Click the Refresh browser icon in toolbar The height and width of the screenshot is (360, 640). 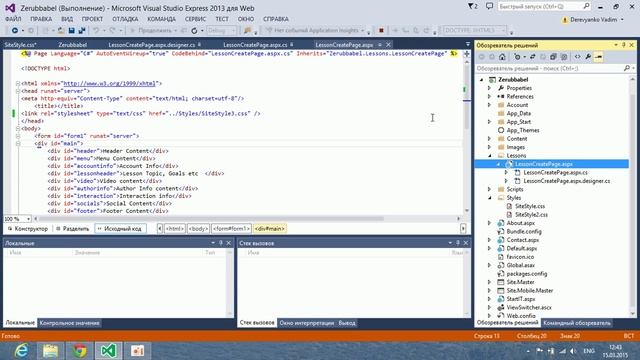tap(194, 30)
